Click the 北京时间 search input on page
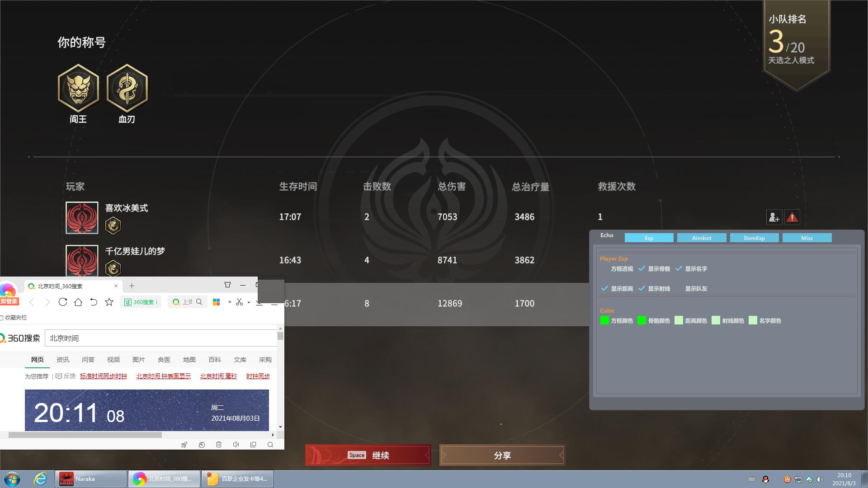This screenshot has height=488, width=868. coord(160,338)
